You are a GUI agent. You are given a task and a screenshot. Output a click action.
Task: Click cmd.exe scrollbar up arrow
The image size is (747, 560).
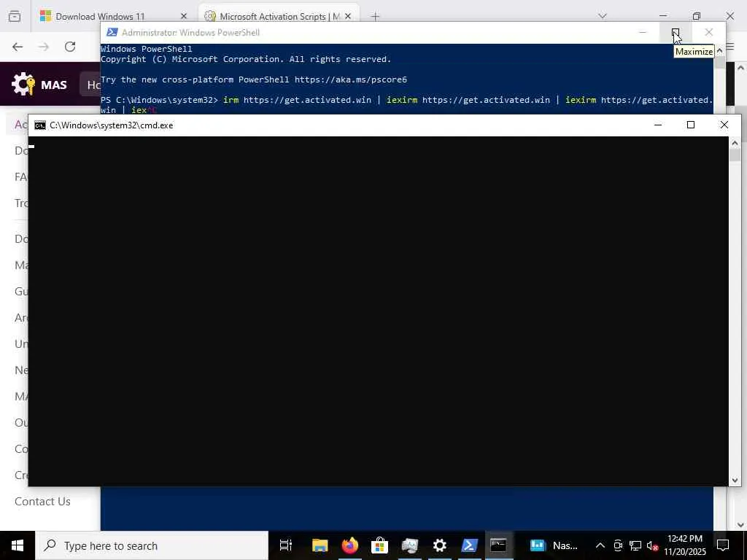(x=735, y=142)
